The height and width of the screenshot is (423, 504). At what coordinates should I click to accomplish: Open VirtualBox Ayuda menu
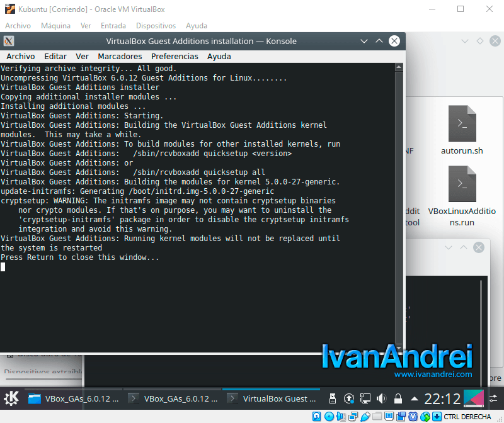[x=197, y=26]
